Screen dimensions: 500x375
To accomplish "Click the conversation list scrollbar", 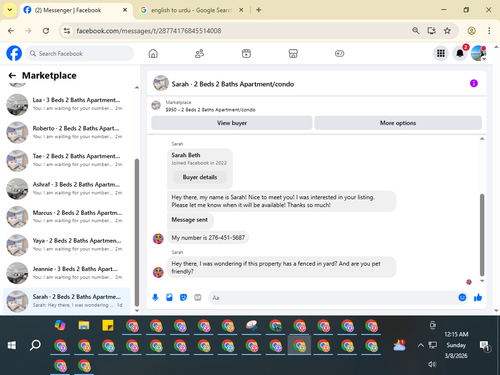I will 137,232.
